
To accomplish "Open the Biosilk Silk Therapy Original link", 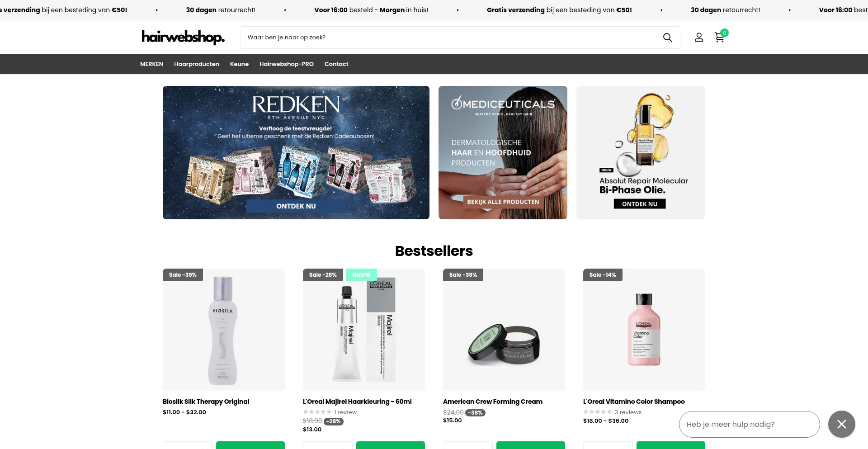I will (206, 402).
